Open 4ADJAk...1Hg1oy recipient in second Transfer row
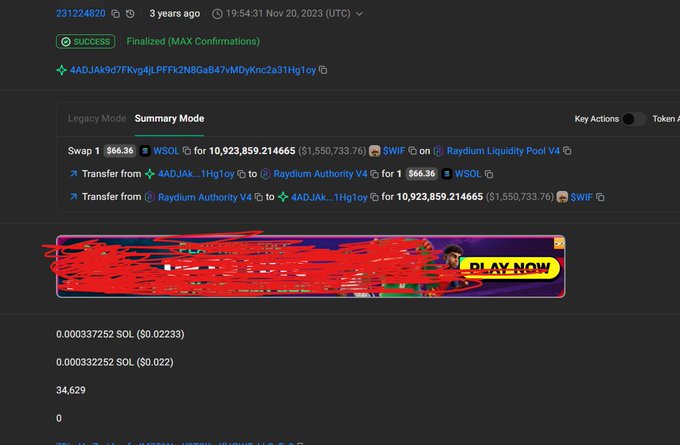Screen dimensions: 680x445 tap(329, 197)
